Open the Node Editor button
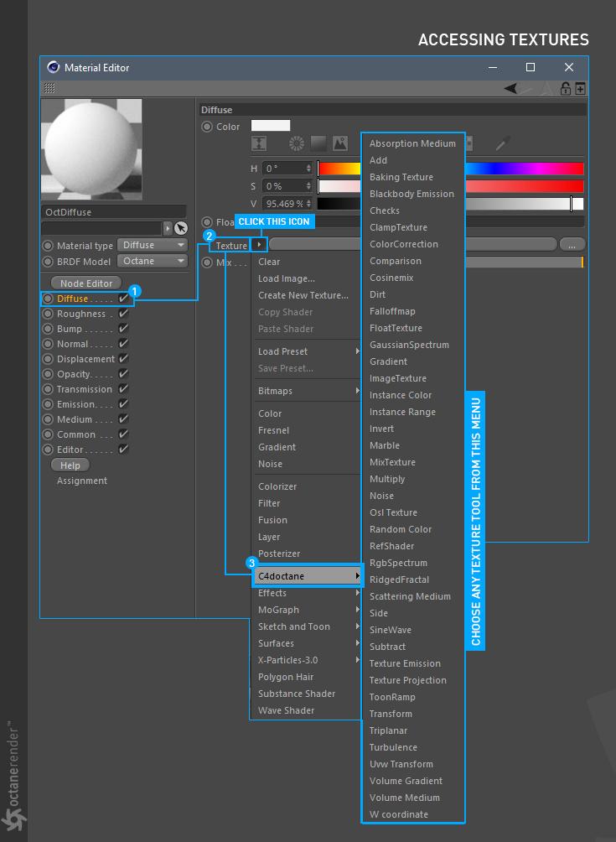The height and width of the screenshot is (842, 616). coord(86,283)
